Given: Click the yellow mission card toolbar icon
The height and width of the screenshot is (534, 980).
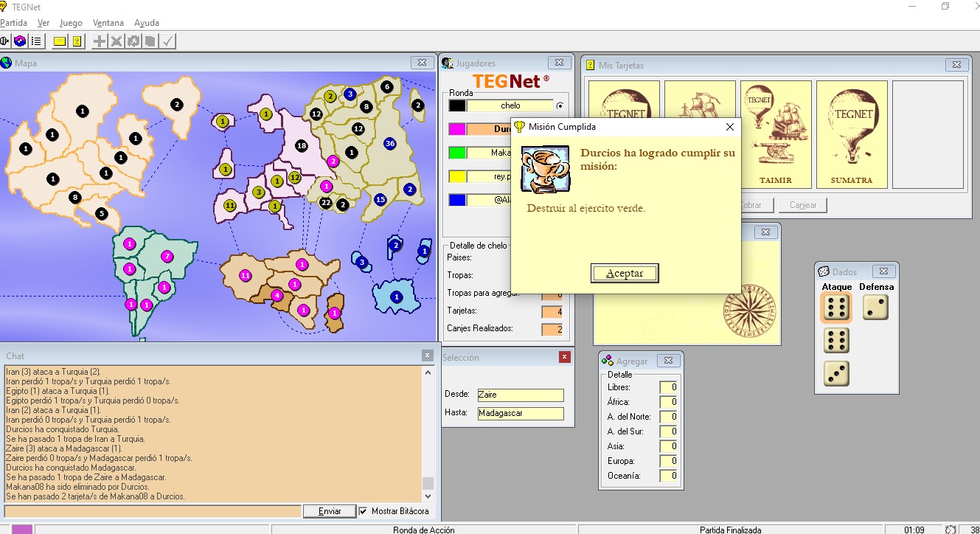Looking at the screenshot, I should coord(76,41).
